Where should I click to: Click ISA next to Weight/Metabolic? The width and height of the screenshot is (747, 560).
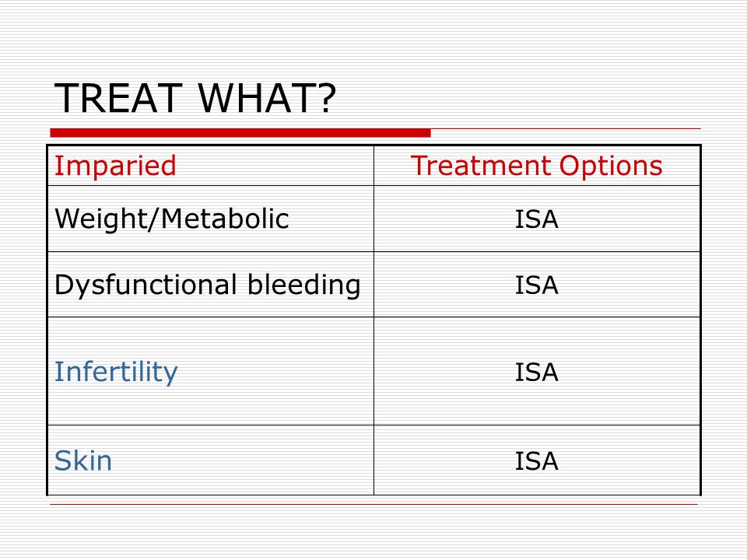pyautogui.click(x=536, y=219)
